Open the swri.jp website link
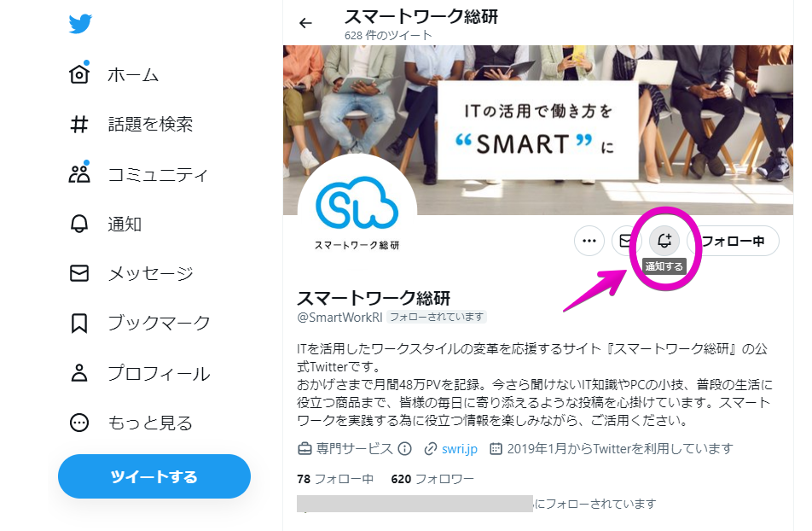812x531 pixels. point(459,448)
